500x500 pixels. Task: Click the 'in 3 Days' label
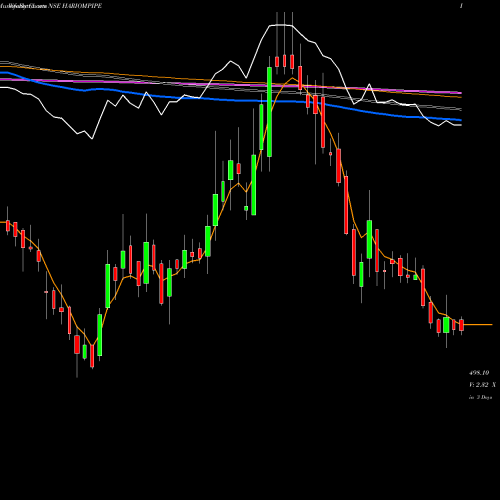[480, 397]
